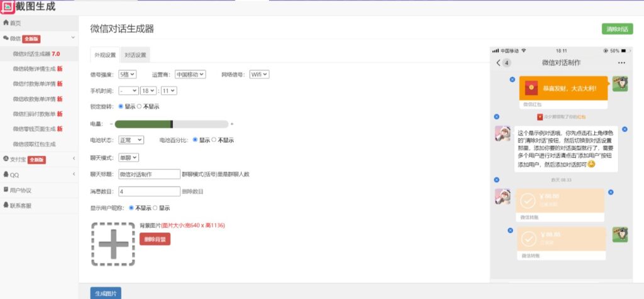Open 微信收款账单详情 sidebar item

coord(39,99)
